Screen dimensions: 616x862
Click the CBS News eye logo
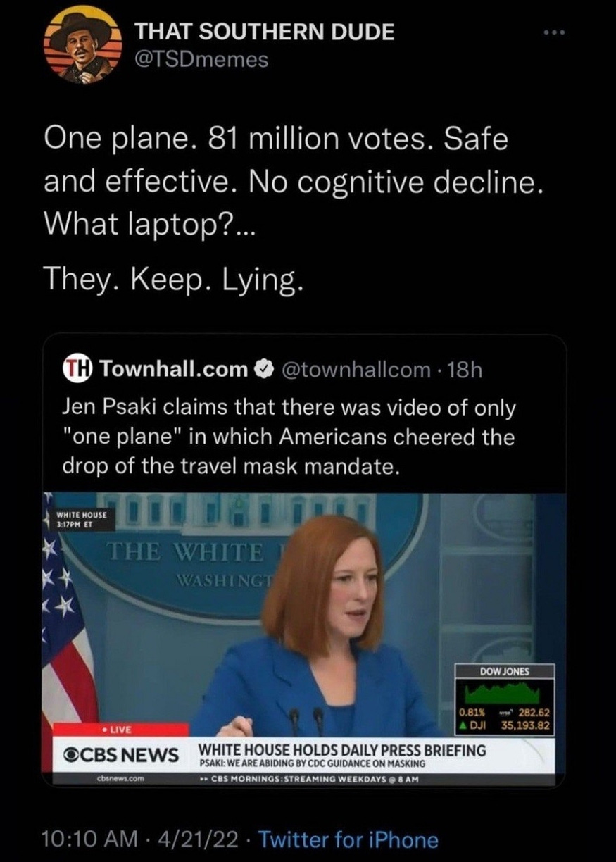(67, 754)
